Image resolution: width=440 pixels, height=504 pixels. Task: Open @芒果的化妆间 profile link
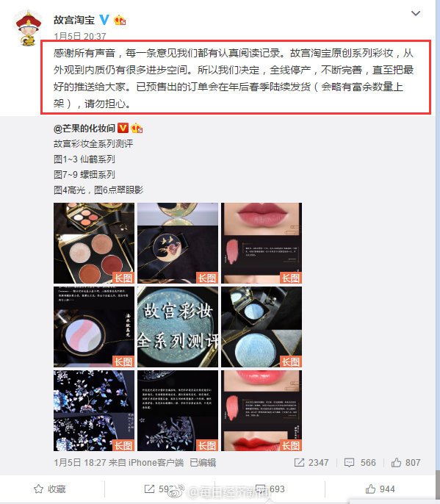(x=84, y=129)
